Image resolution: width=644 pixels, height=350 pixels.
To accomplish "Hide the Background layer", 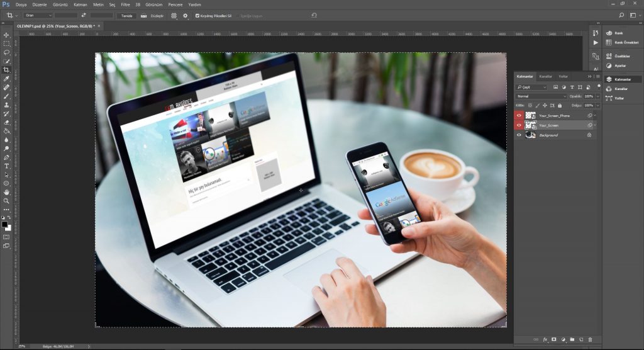I will pos(519,135).
